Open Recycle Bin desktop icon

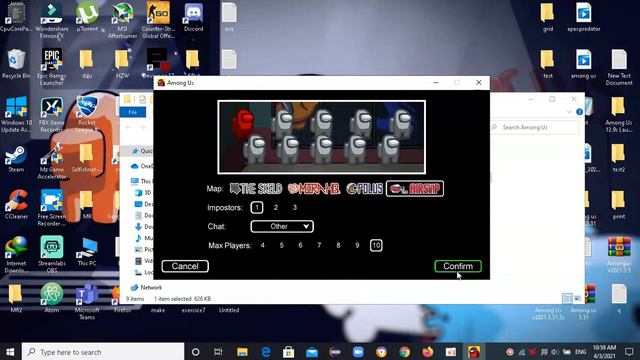click(x=16, y=64)
